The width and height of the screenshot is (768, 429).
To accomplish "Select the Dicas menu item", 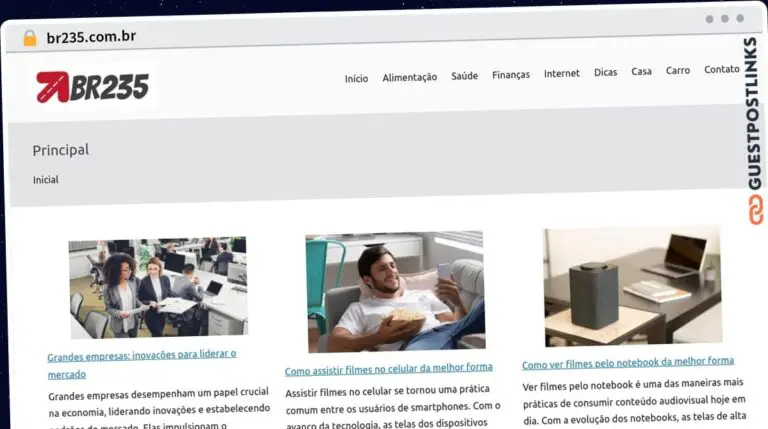I will [x=605, y=72].
